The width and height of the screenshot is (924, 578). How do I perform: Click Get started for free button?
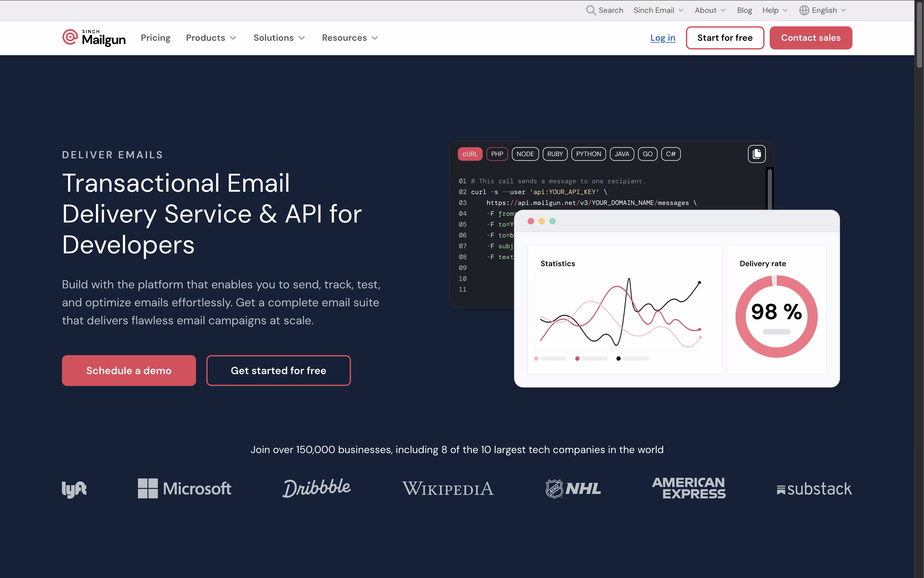click(278, 371)
